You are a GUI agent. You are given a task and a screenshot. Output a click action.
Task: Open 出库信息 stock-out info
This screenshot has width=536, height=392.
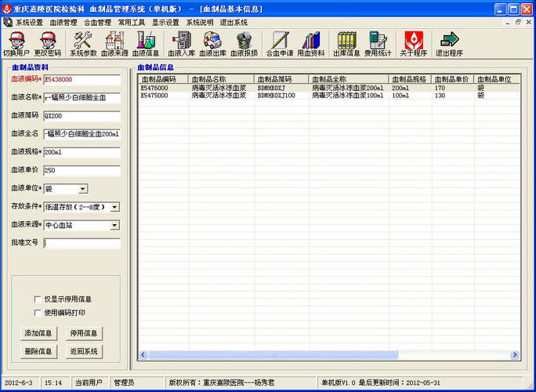coord(346,44)
